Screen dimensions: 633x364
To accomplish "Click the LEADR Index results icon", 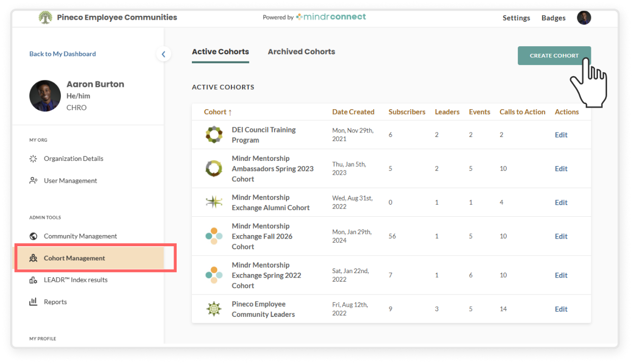I will 34,280.
